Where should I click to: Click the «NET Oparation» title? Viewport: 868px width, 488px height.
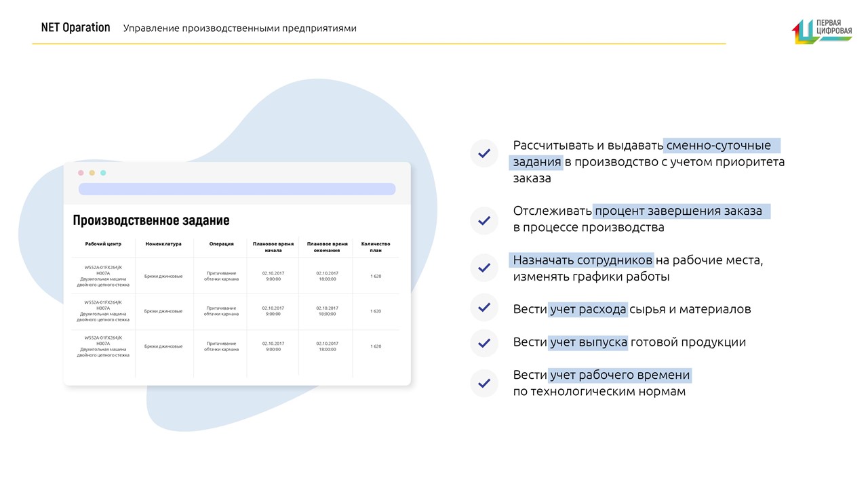(75, 28)
